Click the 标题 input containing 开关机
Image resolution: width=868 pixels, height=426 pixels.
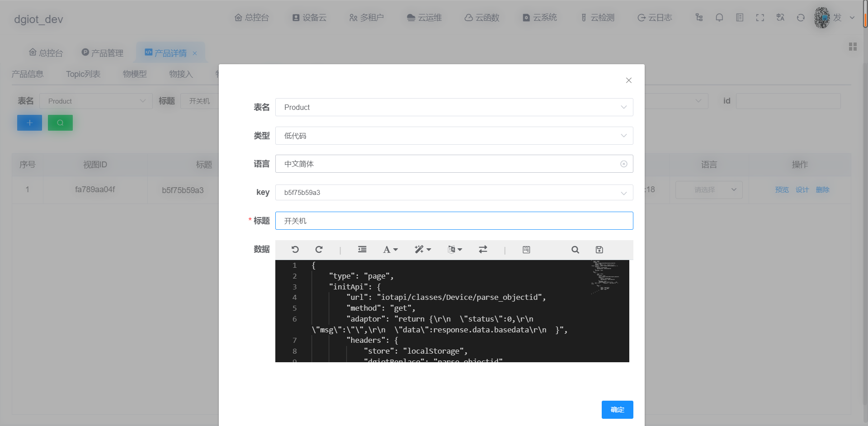454,221
